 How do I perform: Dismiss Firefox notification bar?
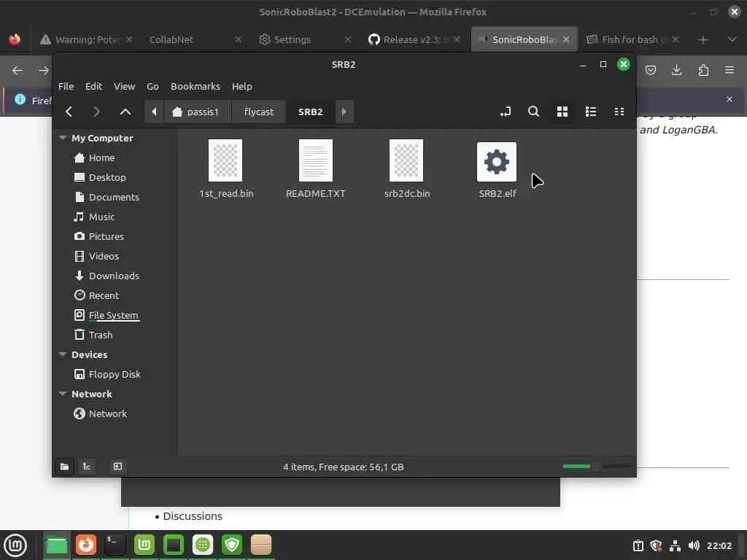click(x=729, y=99)
